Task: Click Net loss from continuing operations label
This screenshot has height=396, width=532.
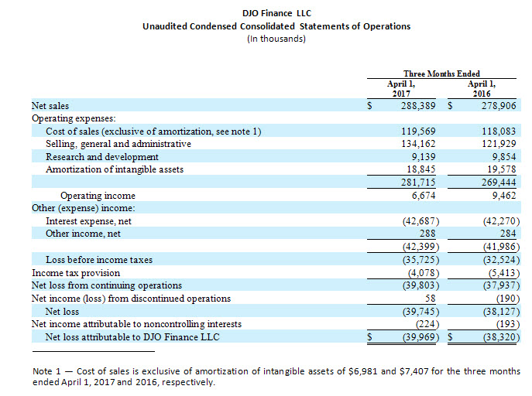Action: [x=107, y=285]
